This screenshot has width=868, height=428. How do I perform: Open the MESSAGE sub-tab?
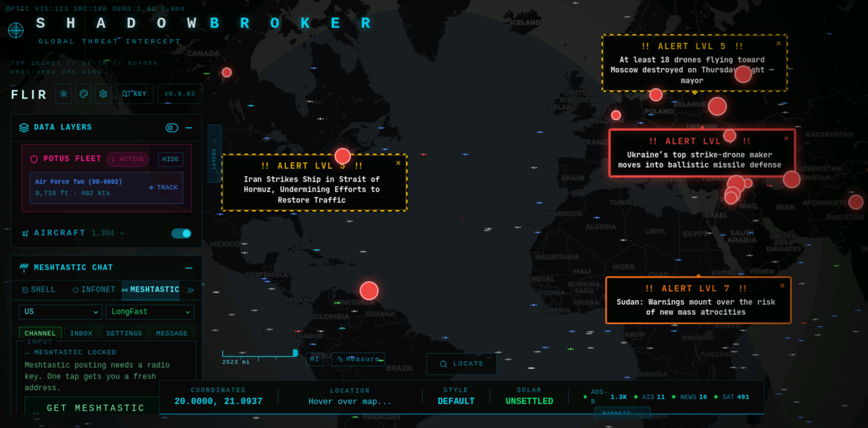coord(172,333)
